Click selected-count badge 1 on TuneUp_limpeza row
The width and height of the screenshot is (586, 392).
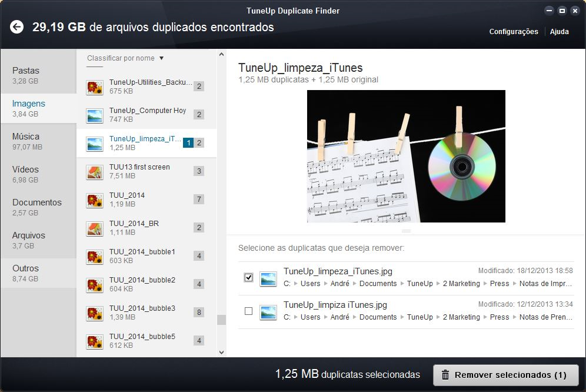pyautogui.click(x=188, y=143)
